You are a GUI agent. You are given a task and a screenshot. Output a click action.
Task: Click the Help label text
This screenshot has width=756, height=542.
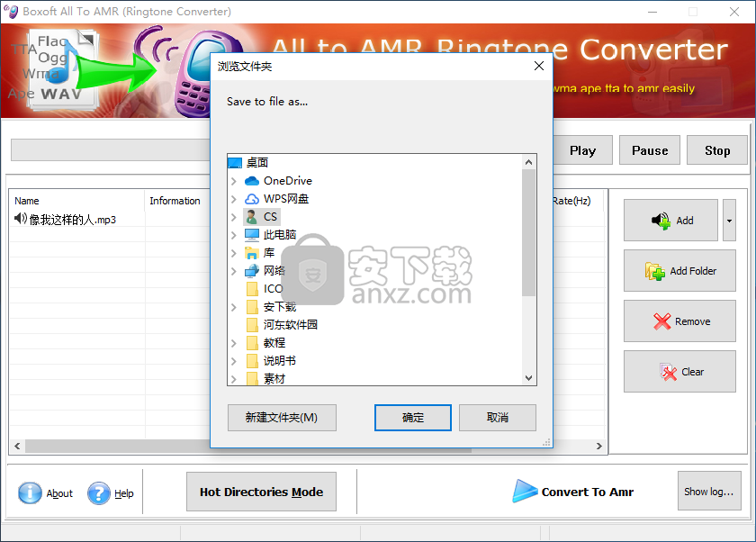(x=124, y=493)
